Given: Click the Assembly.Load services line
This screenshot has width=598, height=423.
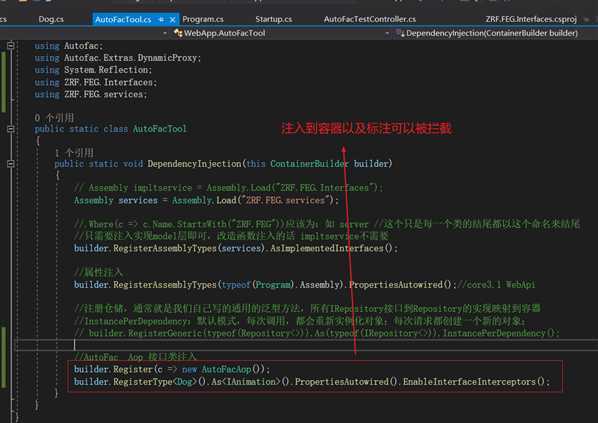Looking at the screenshot, I should tap(206, 200).
